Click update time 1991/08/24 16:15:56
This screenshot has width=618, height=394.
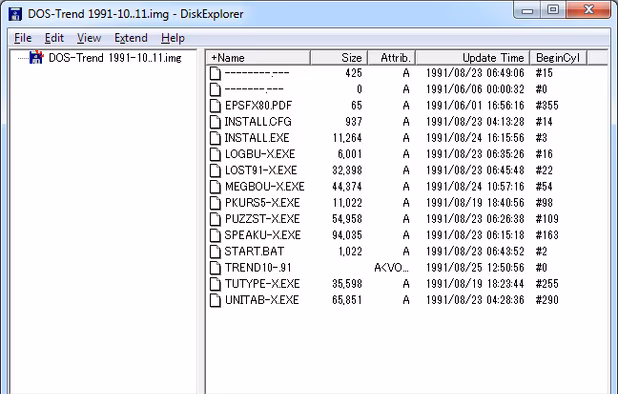click(475, 138)
